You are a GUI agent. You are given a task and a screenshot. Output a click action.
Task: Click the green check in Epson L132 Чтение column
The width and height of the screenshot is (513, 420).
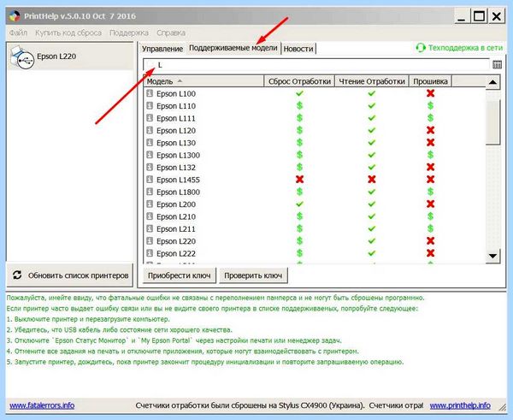(371, 167)
